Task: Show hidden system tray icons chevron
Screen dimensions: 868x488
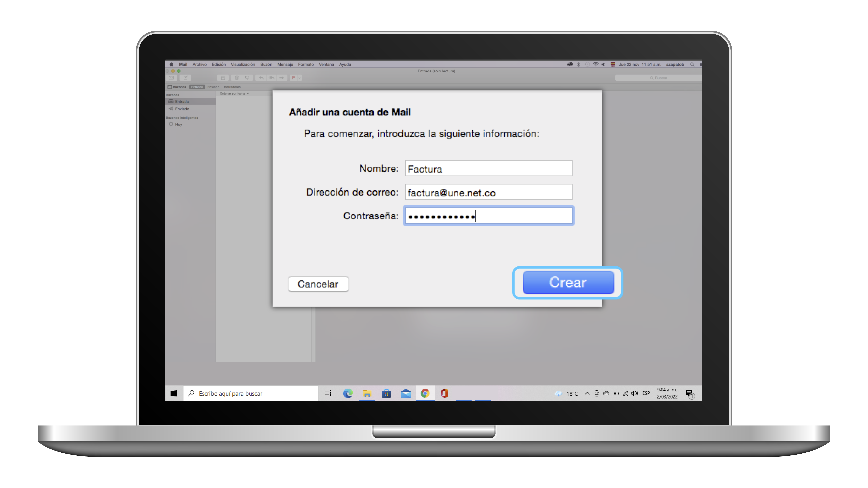Action: click(x=587, y=393)
